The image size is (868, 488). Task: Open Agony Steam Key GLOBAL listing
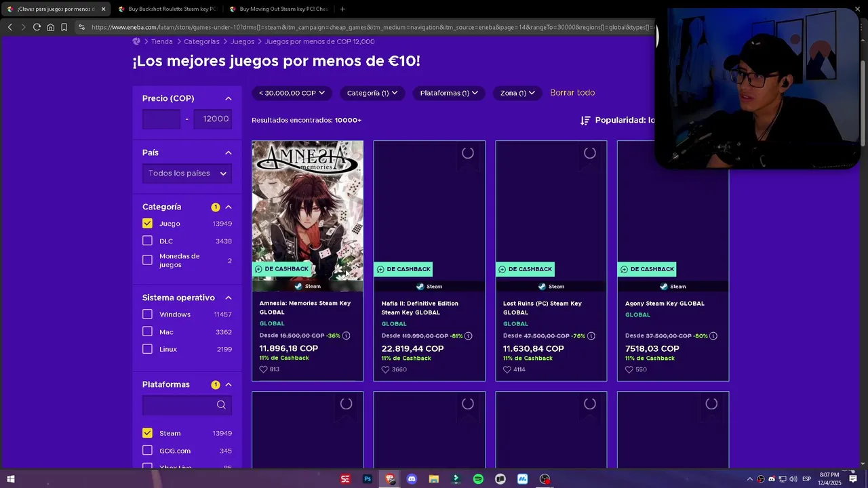pyautogui.click(x=665, y=304)
